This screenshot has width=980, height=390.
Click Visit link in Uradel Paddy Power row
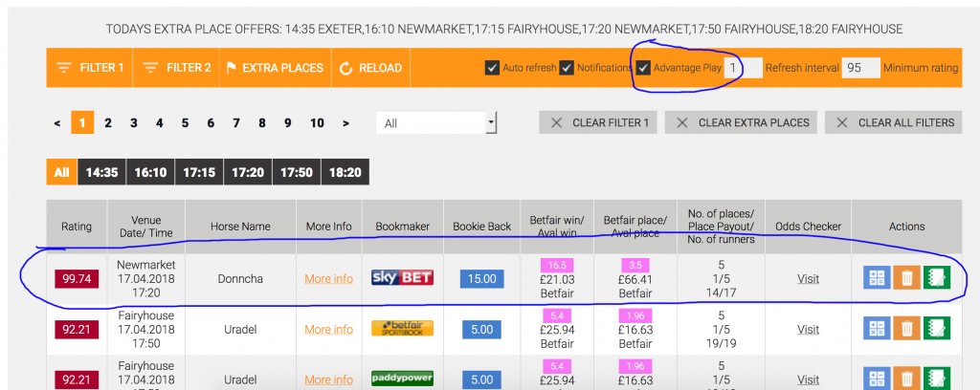(808, 379)
